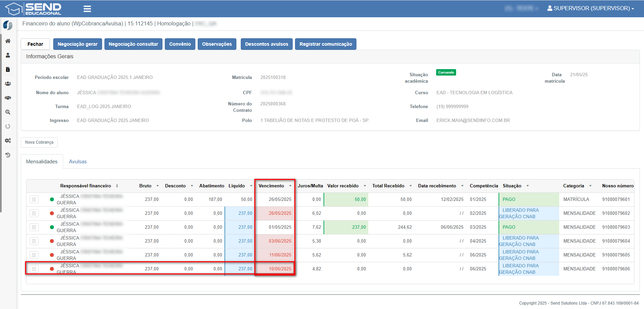
Task: Click the SEND Educacional logo
Action: pos(34,9)
